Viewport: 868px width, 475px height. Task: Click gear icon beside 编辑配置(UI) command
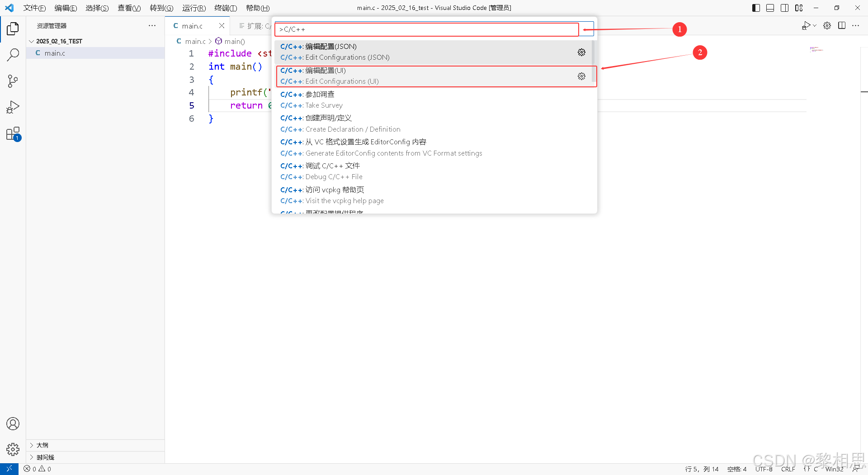point(581,76)
